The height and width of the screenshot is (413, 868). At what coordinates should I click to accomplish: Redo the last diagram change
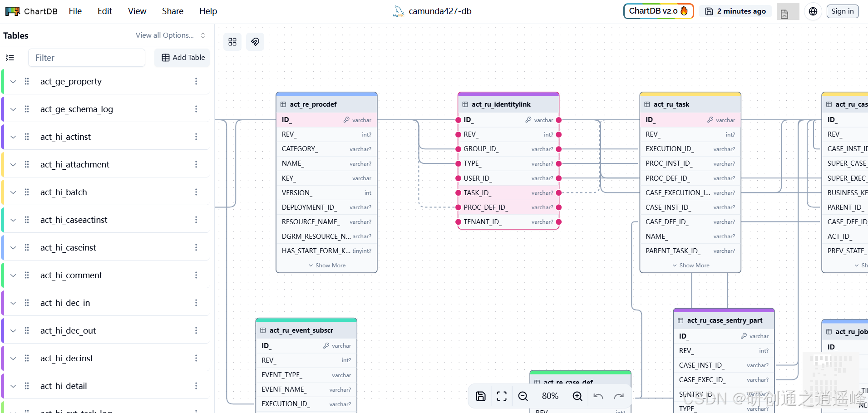coord(619,396)
